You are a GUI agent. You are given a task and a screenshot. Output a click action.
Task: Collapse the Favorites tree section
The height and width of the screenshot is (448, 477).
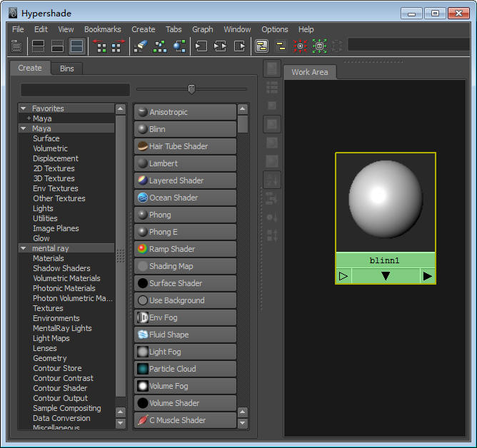click(x=24, y=108)
